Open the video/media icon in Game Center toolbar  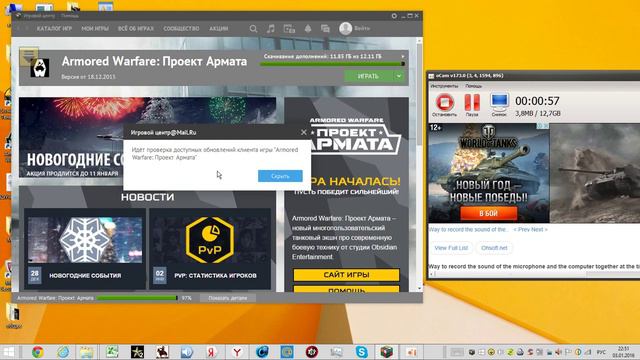click(x=289, y=29)
